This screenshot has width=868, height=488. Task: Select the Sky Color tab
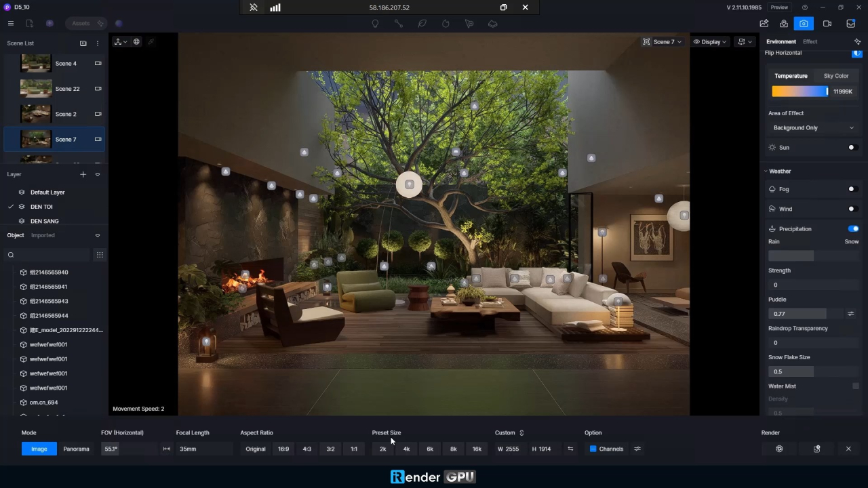pyautogui.click(x=835, y=76)
